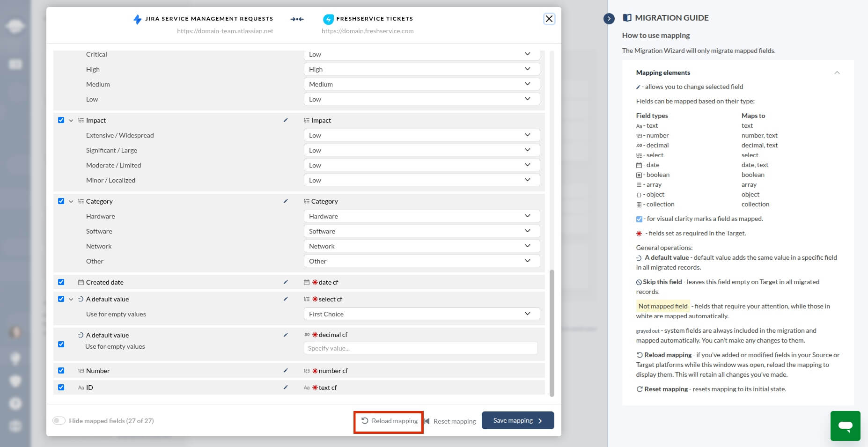This screenshot has width=868, height=447.
Task: Toggle Hide mapped fields switch
Action: (x=59, y=421)
